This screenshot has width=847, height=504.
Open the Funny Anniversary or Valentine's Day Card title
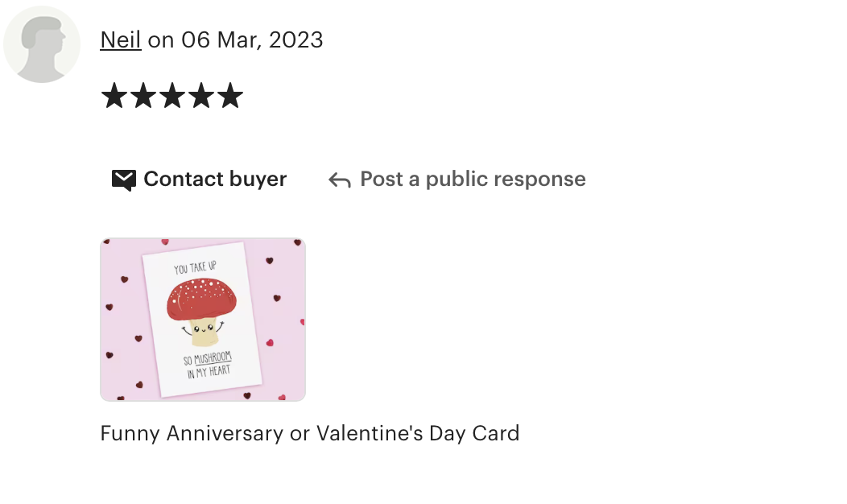tap(309, 433)
